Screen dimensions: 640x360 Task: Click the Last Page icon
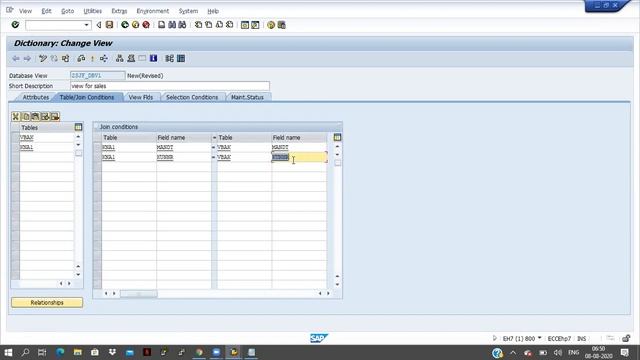coord(230,25)
